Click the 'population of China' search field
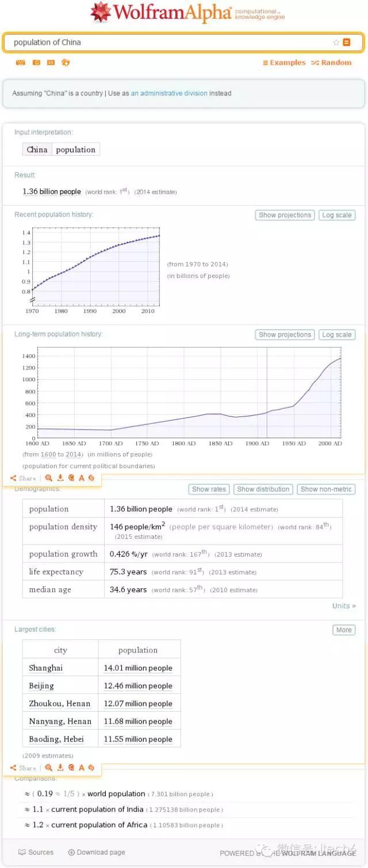 pyautogui.click(x=167, y=43)
